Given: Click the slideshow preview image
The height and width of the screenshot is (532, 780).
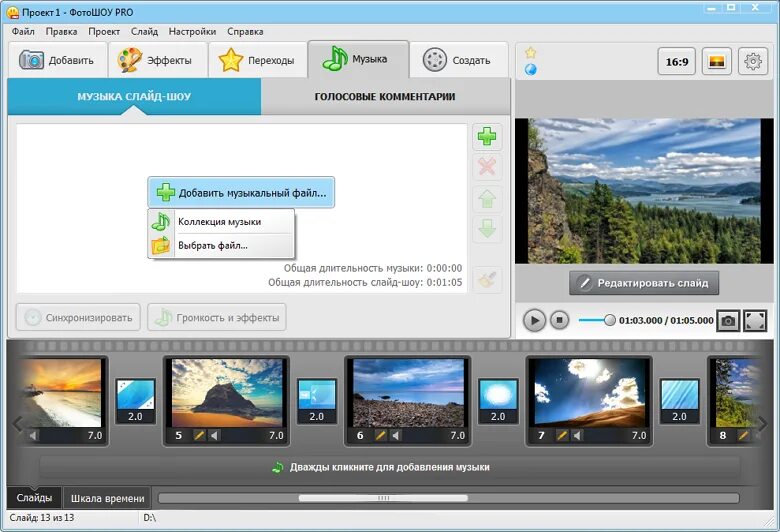Looking at the screenshot, I should 644,191.
